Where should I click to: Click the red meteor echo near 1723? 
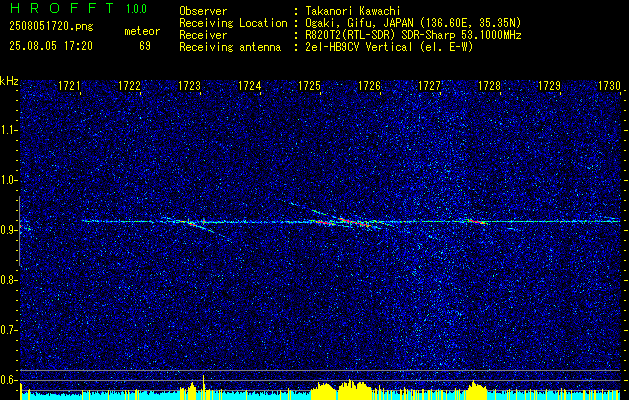click(191, 223)
